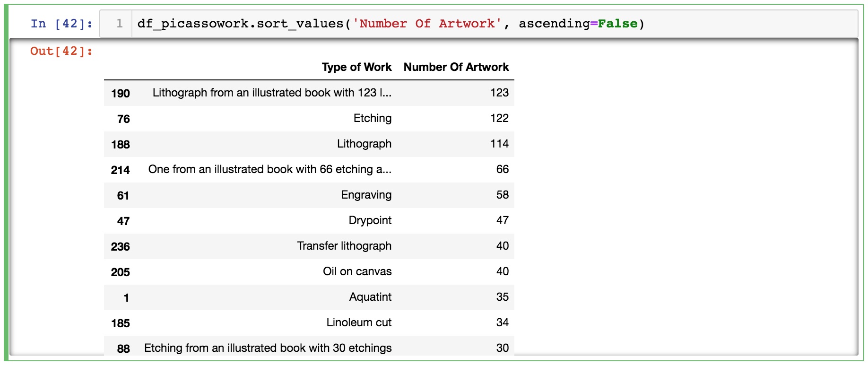Select the Linoleum cut row
This screenshot has height=366, width=868.
pyautogui.click(x=359, y=322)
